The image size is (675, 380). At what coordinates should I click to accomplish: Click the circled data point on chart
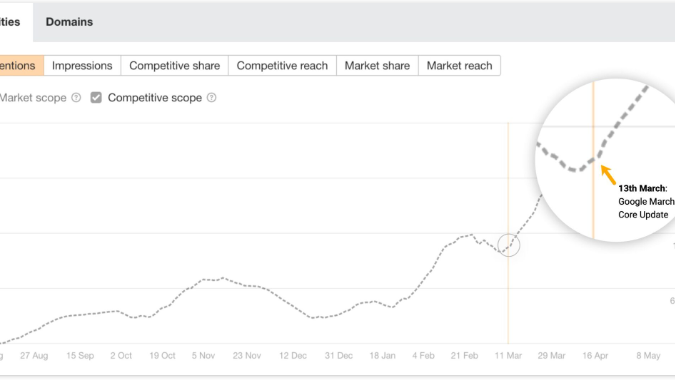pos(509,245)
